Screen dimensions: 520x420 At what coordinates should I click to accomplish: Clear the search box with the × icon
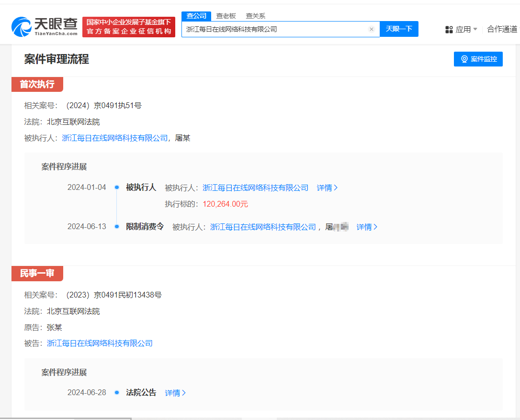(372, 29)
